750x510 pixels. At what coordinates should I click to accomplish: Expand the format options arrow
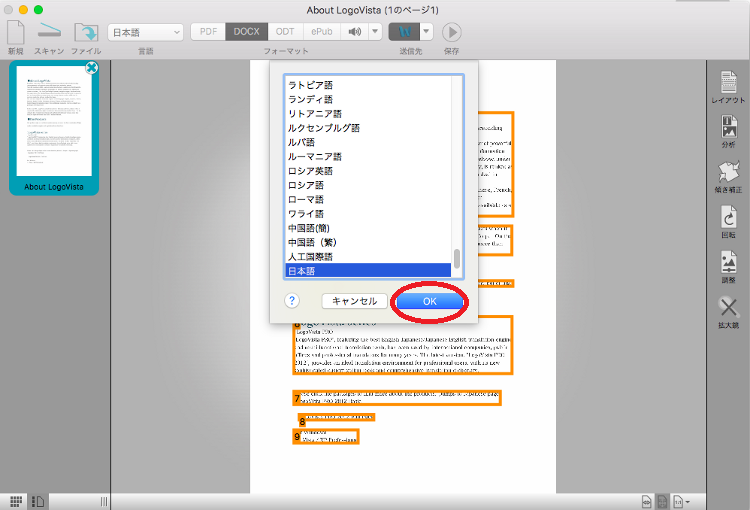(x=375, y=32)
